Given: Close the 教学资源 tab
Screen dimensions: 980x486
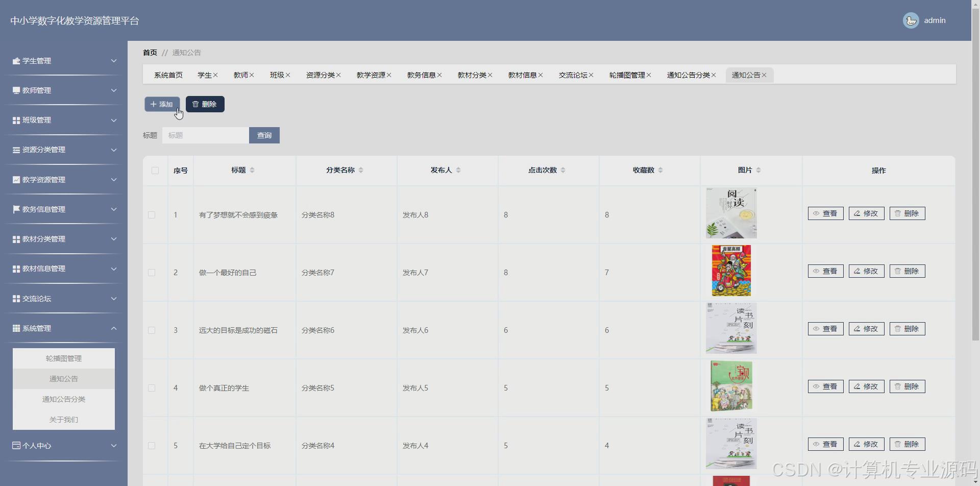Looking at the screenshot, I should [389, 75].
